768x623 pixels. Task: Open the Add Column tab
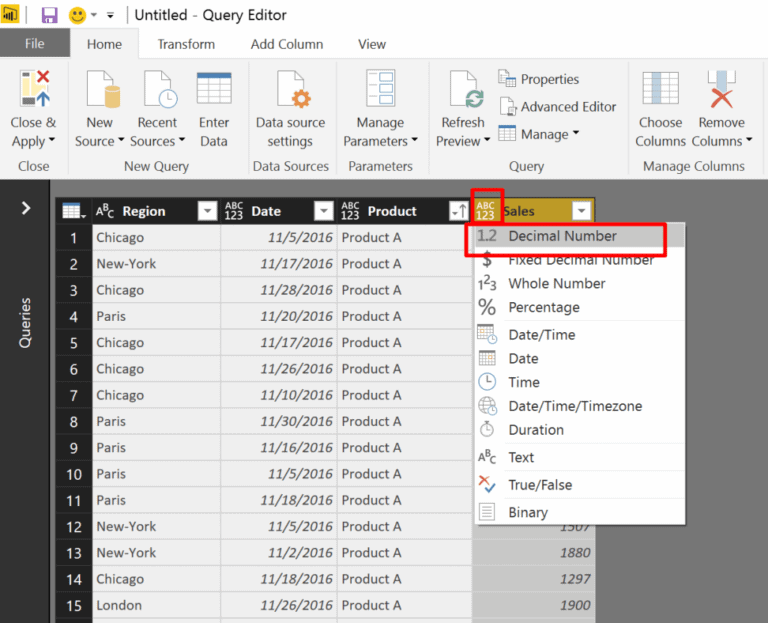(287, 44)
